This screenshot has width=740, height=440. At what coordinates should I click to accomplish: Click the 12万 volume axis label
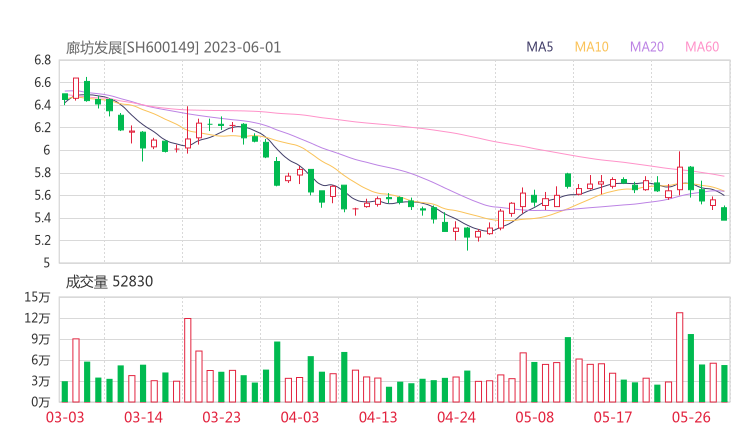37,318
